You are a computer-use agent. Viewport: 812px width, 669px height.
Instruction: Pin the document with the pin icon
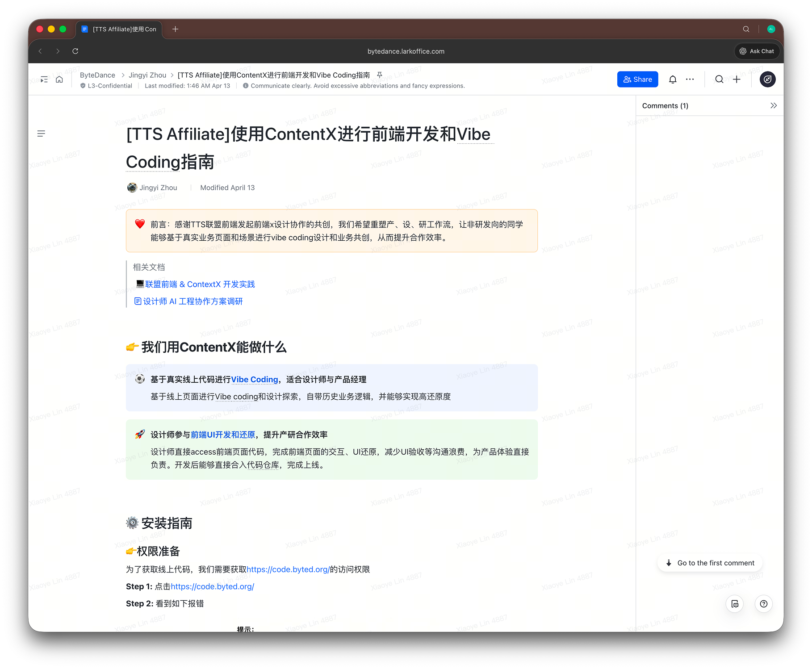380,75
